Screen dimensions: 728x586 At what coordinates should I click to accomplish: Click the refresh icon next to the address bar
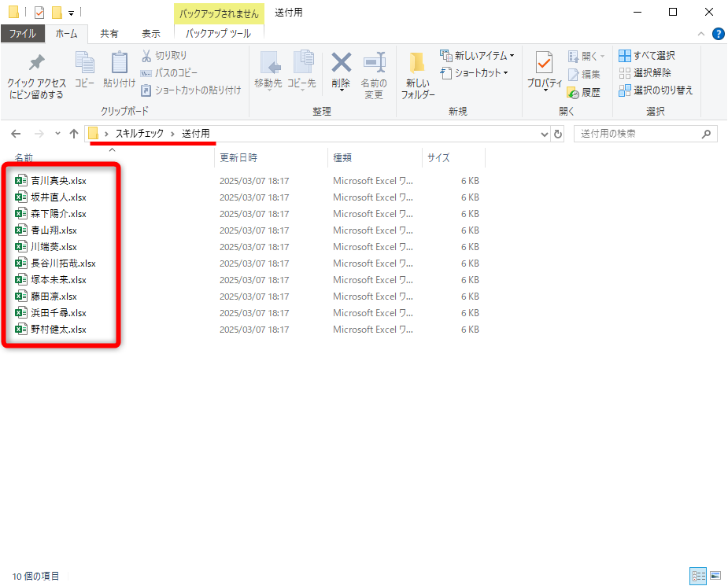(557, 133)
